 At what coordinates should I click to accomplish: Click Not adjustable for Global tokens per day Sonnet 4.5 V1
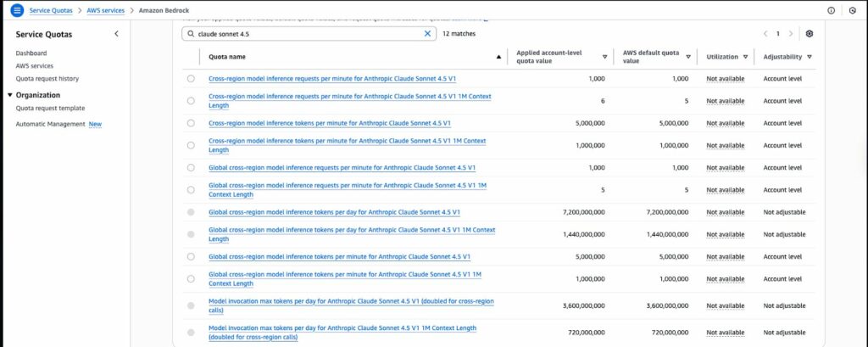click(x=784, y=212)
